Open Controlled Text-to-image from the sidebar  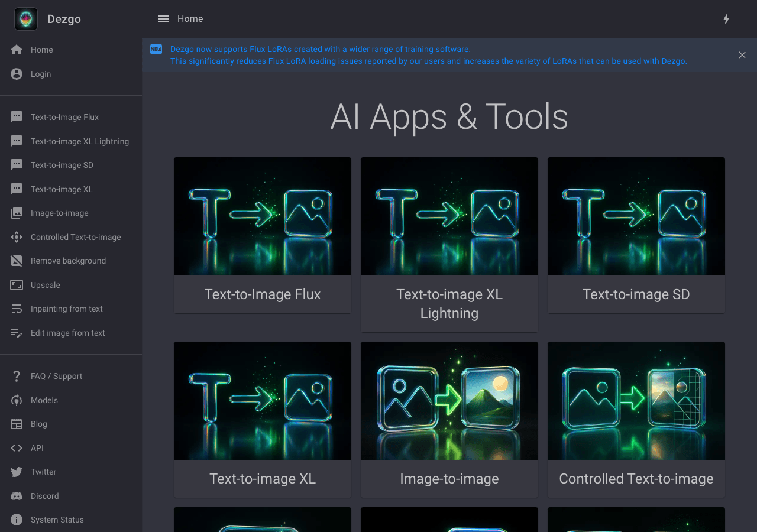71,237
